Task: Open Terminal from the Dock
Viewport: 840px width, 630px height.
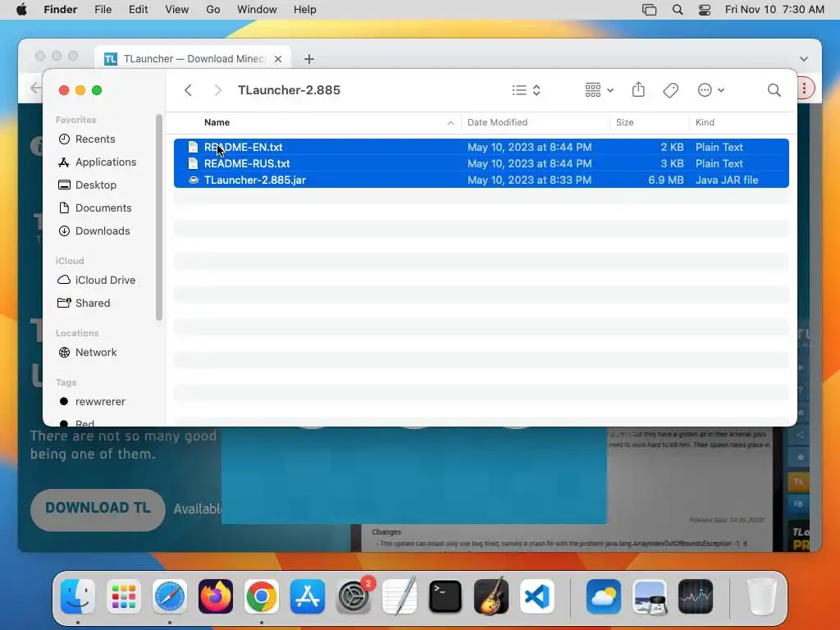Action: [x=445, y=596]
